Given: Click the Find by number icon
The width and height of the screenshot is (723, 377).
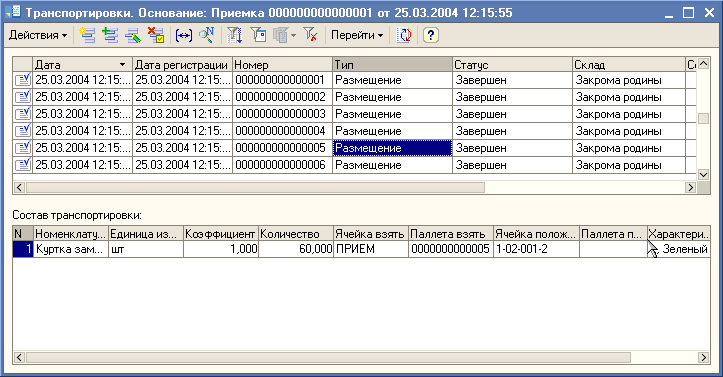Looking at the screenshot, I should point(207,35).
